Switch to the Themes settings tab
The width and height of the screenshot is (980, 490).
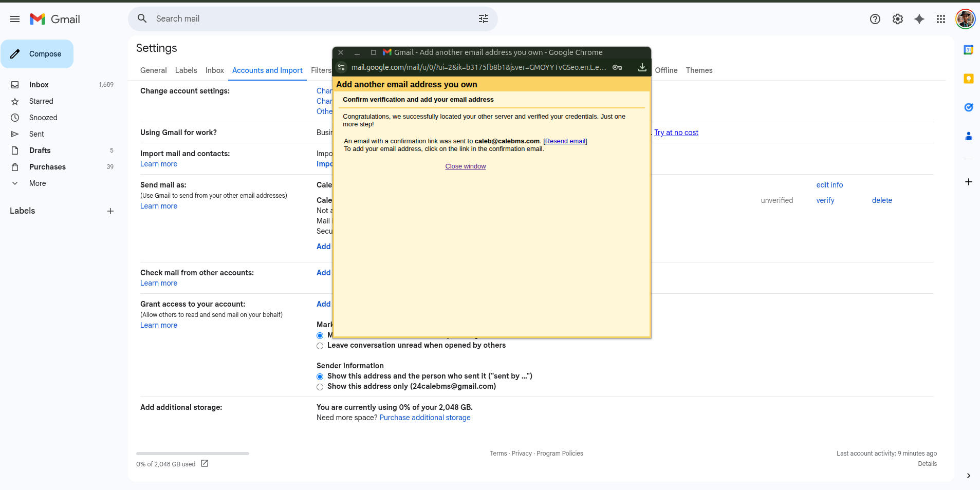point(699,70)
